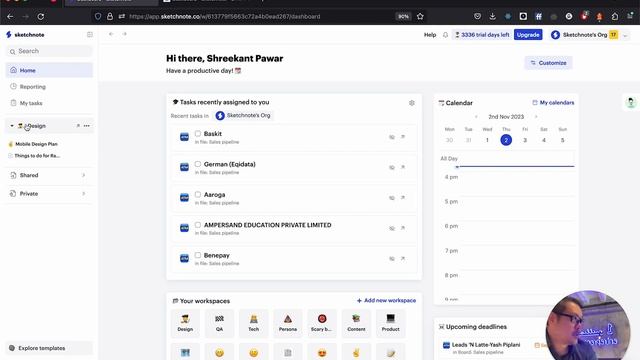Open My calendars link

click(553, 102)
